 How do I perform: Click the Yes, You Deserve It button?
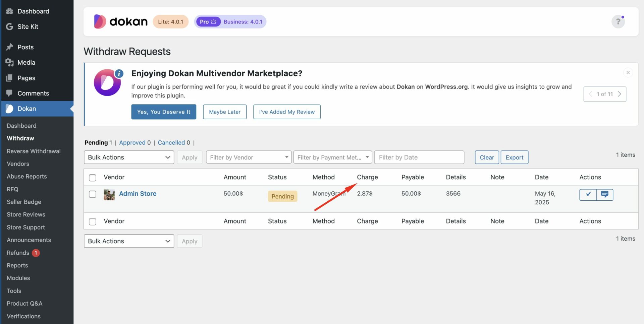(164, 112)
